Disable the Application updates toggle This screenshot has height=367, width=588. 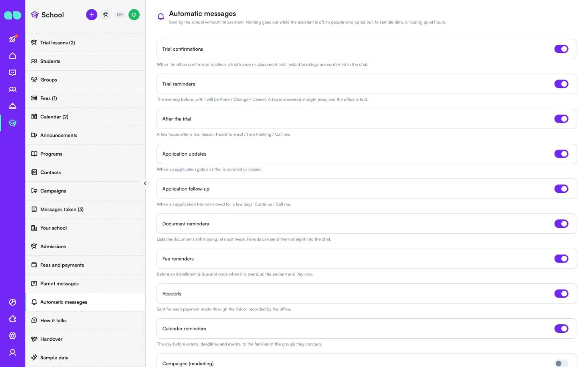(x=561, y=154)
